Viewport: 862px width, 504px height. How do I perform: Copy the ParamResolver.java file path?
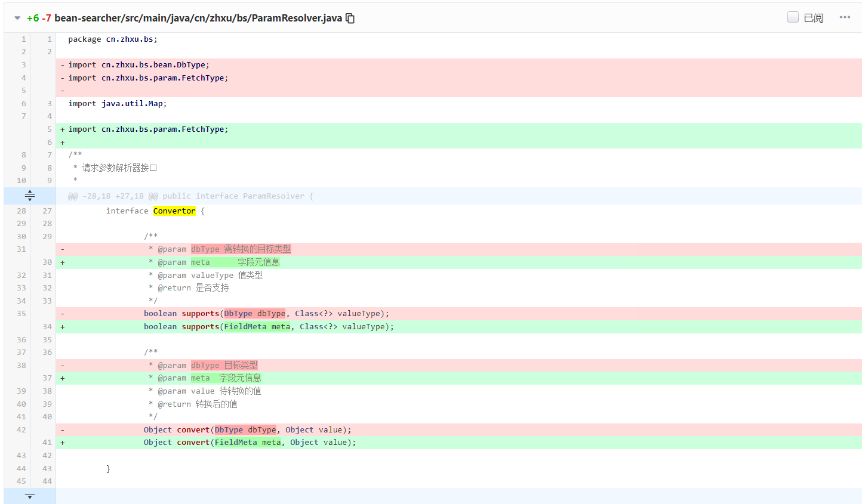[x=350, y=18]
